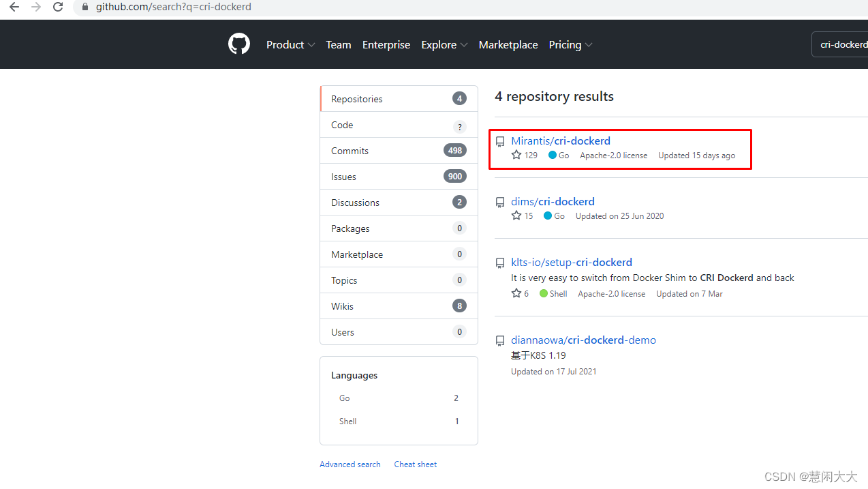The image size is (868, 489).
Task: Open the Enterprise page from the header
Action: pyautogui.click(x=386, y=44)
